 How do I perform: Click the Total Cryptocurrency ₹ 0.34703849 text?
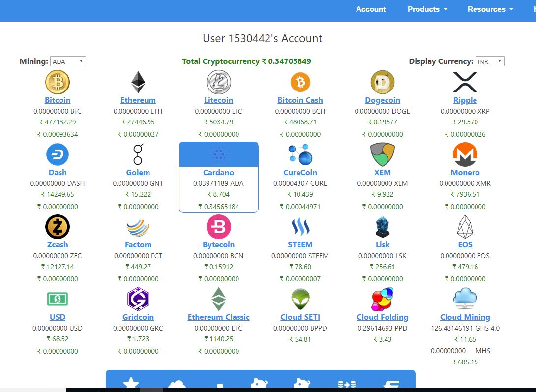tap(246, 61)
